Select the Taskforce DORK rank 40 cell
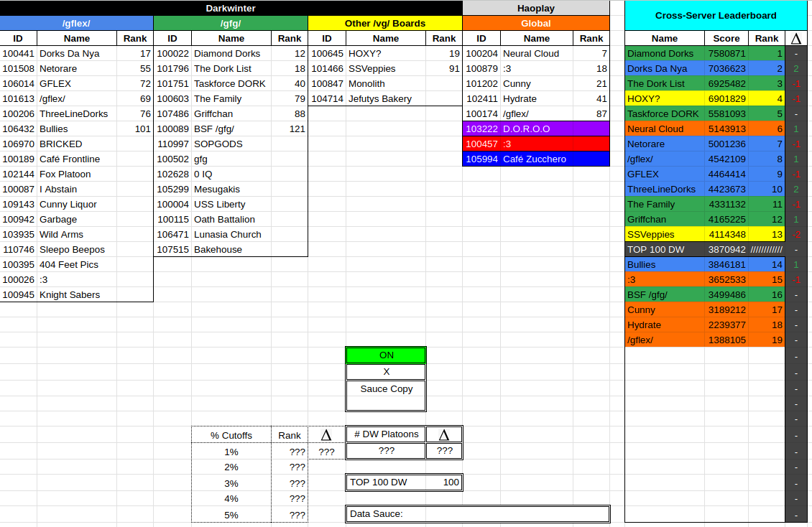This screenshot has width=812, height=527. (290, 84)
